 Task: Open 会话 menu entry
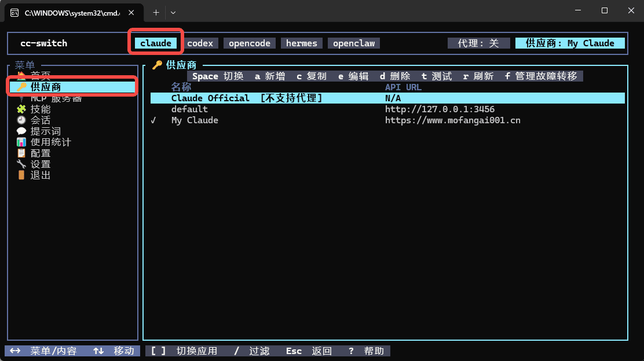tap(41, 120)
